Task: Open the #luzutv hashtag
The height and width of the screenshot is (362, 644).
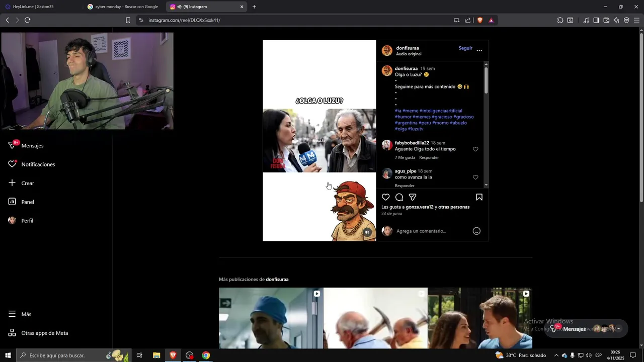Action: pos(416,129)
